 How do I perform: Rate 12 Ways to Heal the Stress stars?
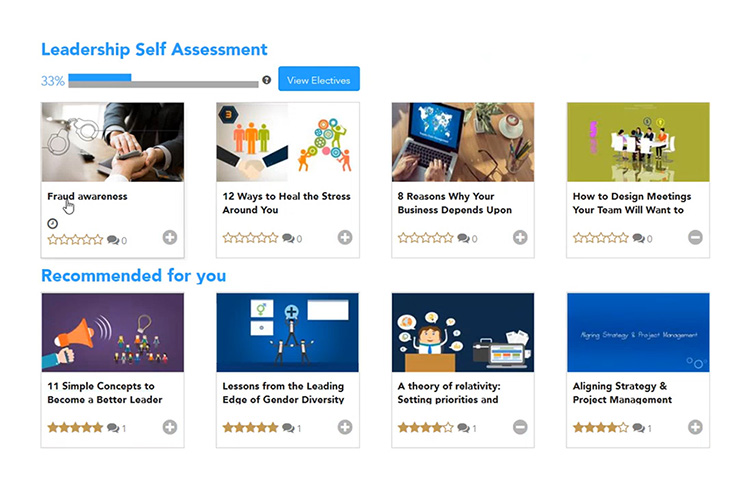[250, 238]
